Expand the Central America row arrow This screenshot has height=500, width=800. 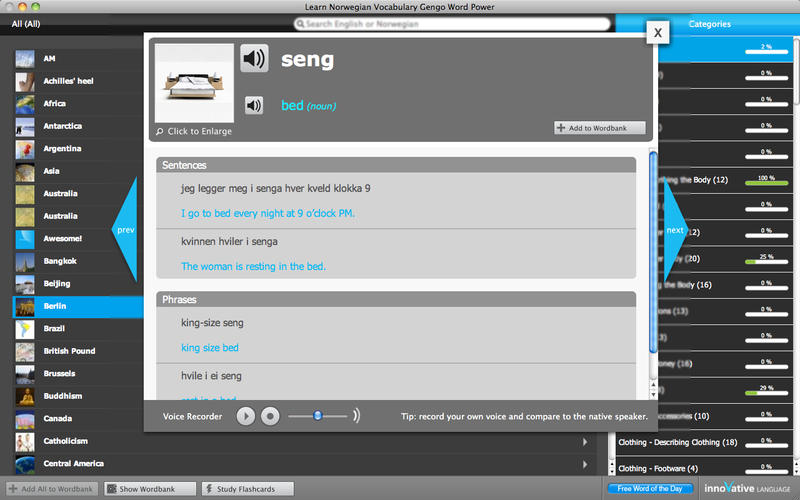[585, 464]
